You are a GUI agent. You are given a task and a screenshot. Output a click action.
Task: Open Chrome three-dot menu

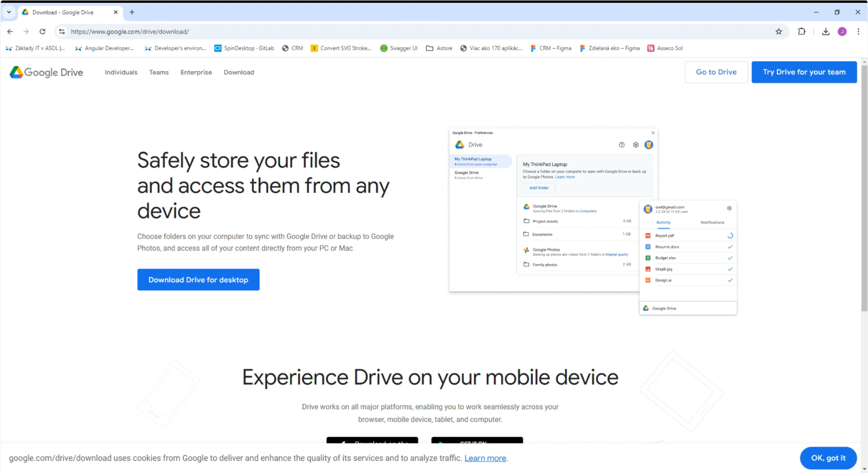click(x=858, y=32)
